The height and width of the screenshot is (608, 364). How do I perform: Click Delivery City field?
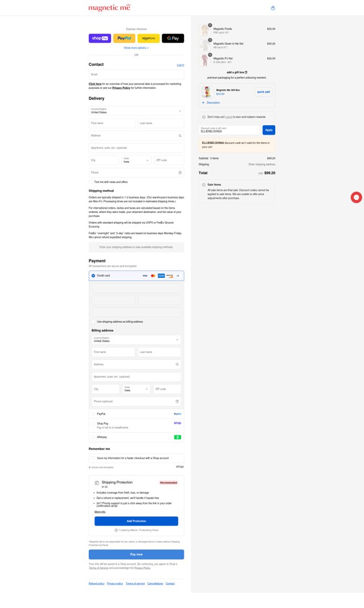click(x=104, y=160)
